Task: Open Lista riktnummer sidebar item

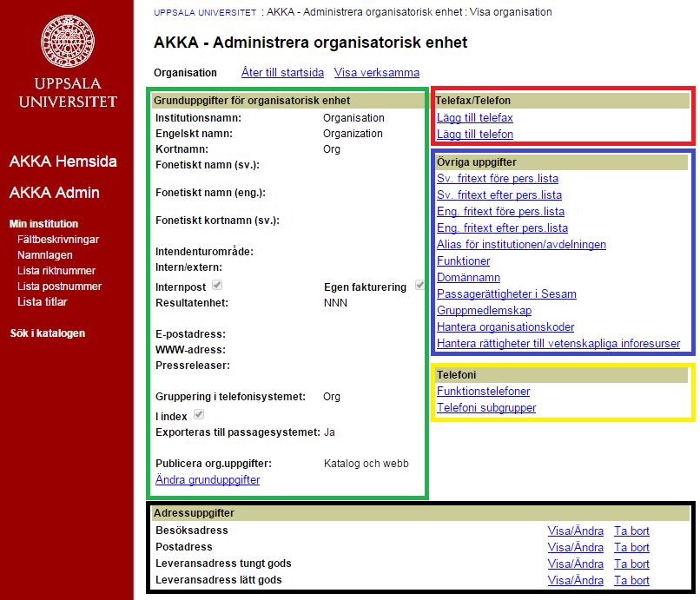Action: click(x=56, y=271)
